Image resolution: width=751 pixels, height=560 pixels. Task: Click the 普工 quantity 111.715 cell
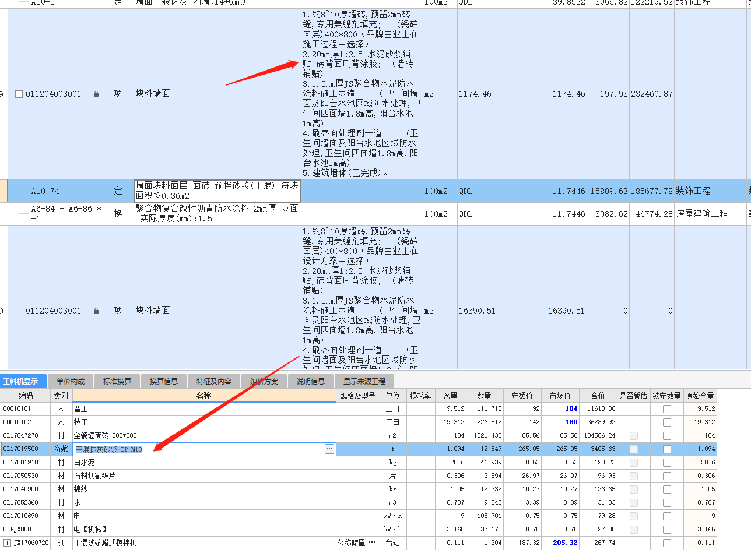point(485,409)
